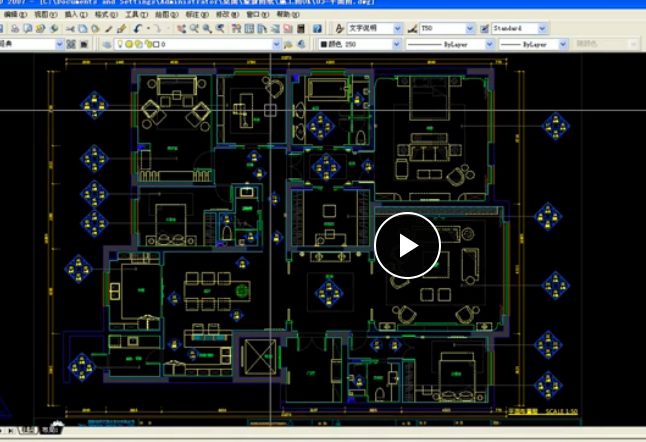Open the 绘图 (Draw) menu

[166, 14]
